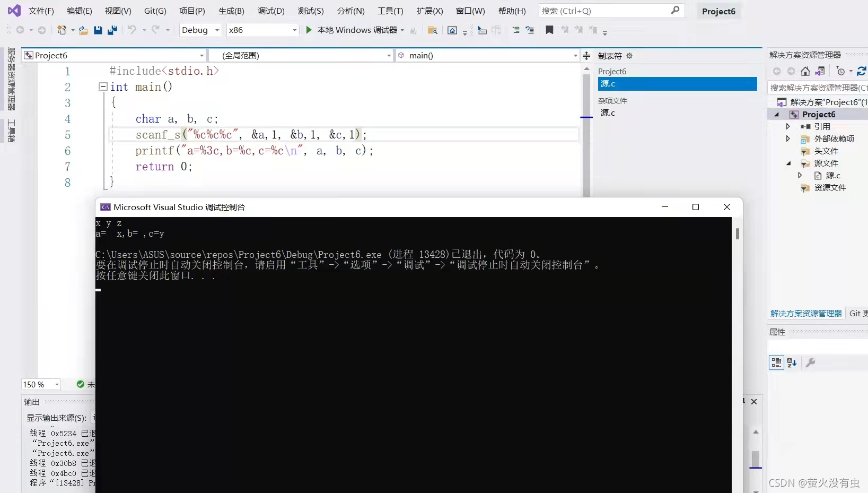Collapse the main() function fold box
This screenshot has width=868, height=493.
(x=103, y=87)
